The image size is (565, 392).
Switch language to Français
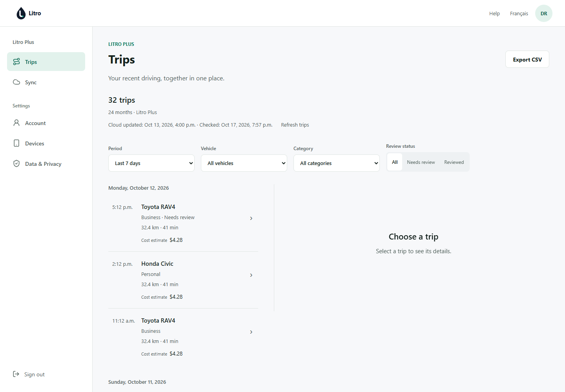(519, 13)
